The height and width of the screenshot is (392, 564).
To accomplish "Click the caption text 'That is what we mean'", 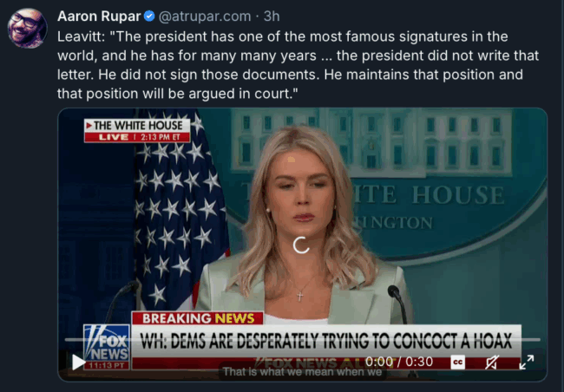I will pos(302,371).
